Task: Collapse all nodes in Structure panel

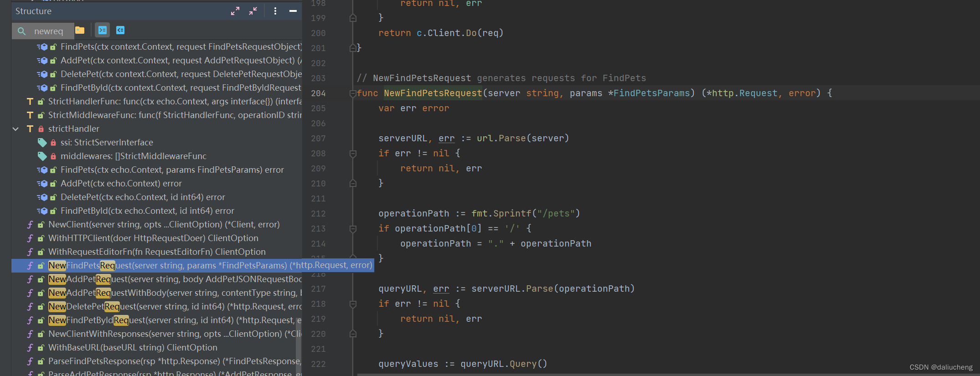Action: [253, 11]
